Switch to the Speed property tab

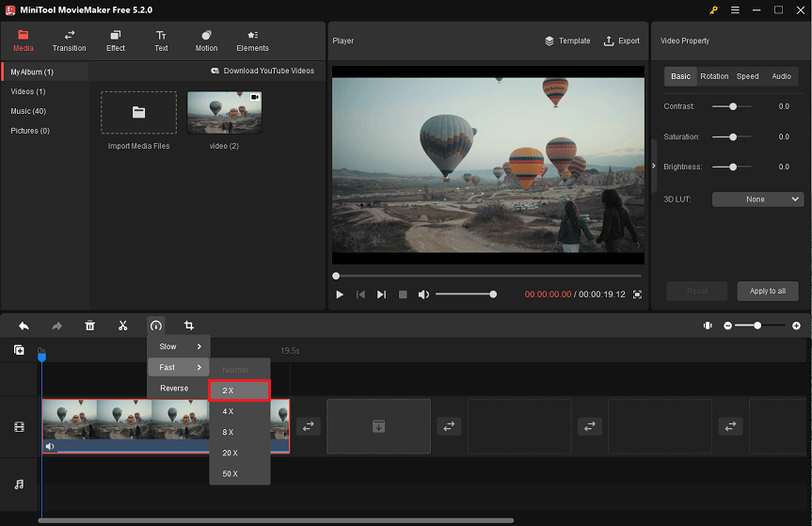tap(747, 76)
